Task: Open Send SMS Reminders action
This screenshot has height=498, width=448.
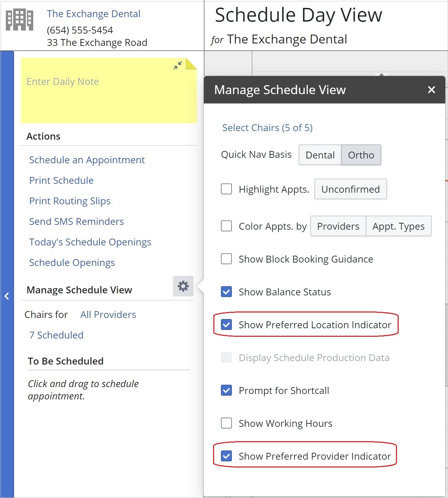Action: 76,221
